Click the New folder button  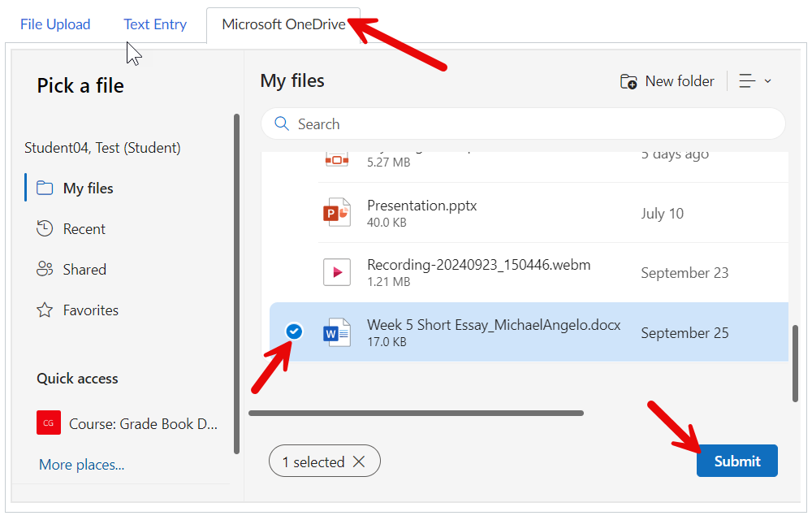click(x=667, y=81)
